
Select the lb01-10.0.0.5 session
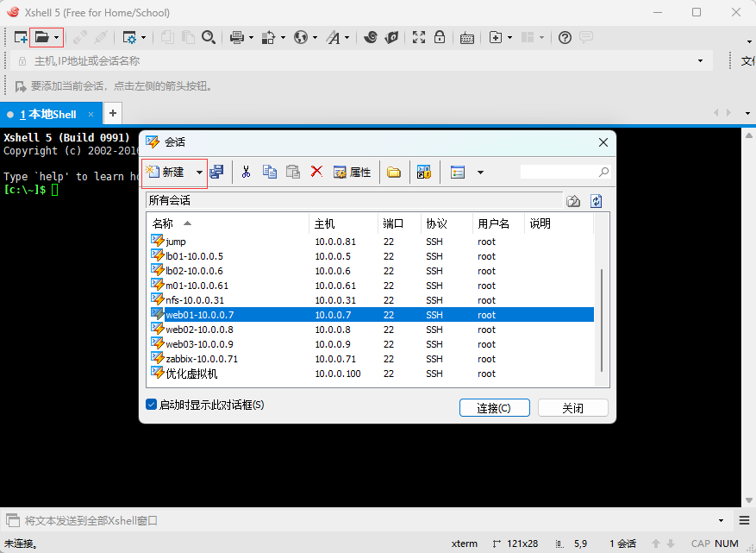372,256
